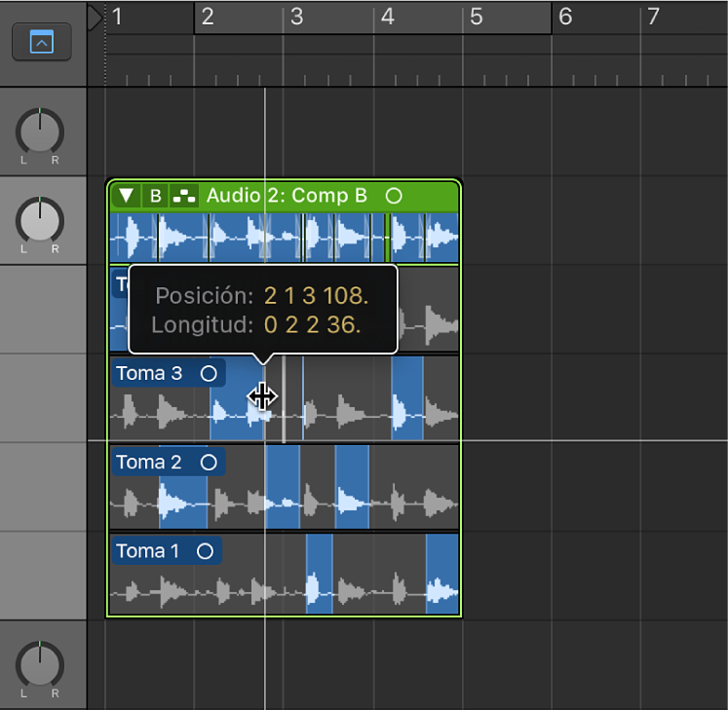Screen dimensions: 728x710
Task: Click the bottommost pan knob
Action: (40, 665)
